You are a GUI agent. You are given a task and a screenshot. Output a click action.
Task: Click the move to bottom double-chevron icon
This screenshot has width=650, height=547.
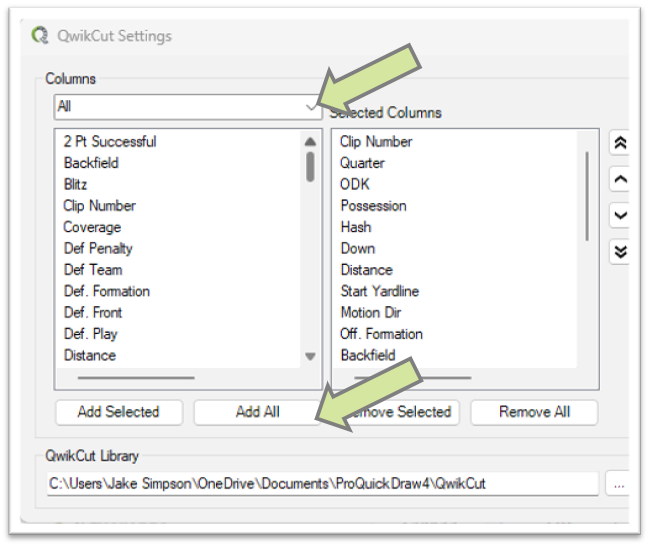pos(620,251)
